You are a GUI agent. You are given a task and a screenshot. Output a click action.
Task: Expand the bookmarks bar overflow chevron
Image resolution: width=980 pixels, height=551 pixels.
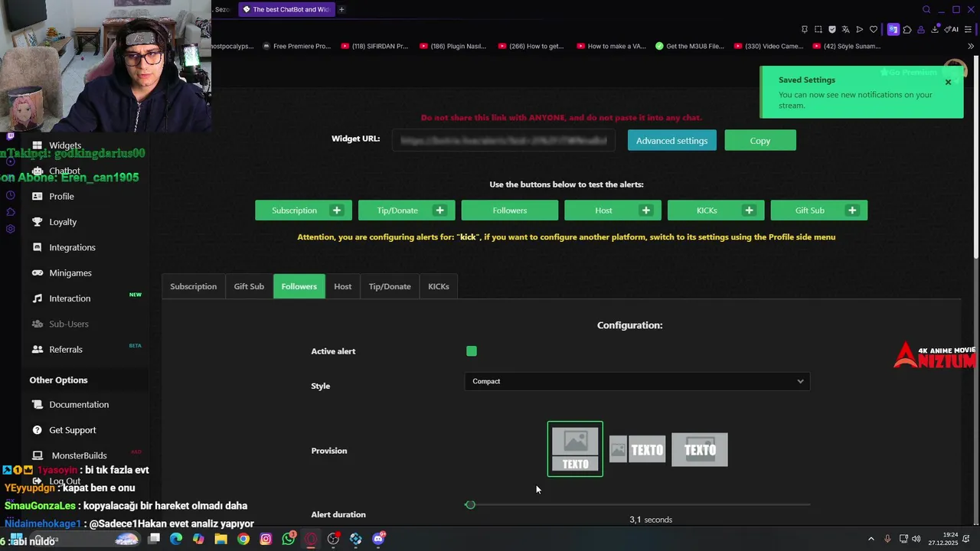(971, 46)
